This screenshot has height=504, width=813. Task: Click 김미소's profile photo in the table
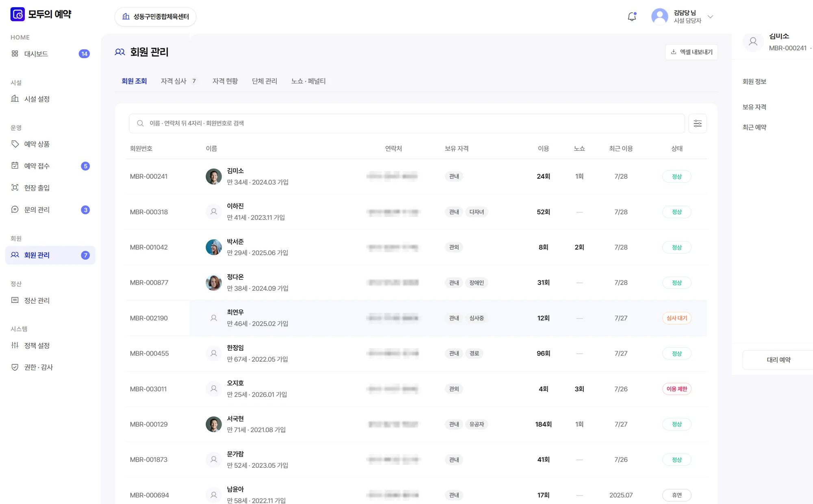[x=214, y=176]
